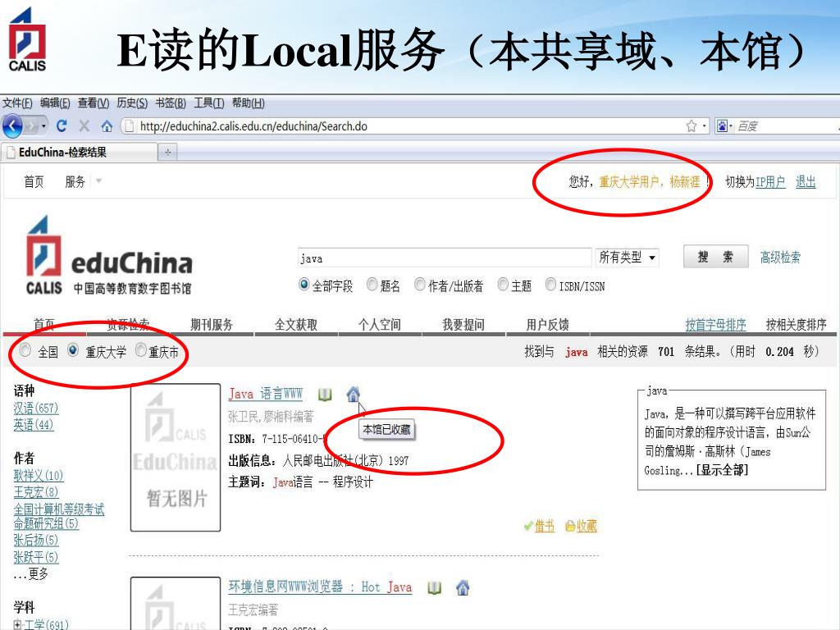Open the 历史(S) menu
This screenshot has height=630, width=840.
pyautogui.click(x=132, y=103)
